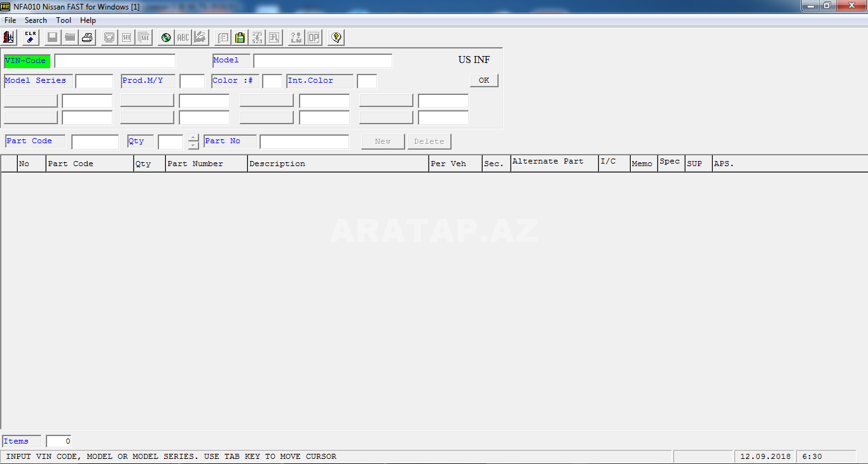Click the Delete button

429,141
